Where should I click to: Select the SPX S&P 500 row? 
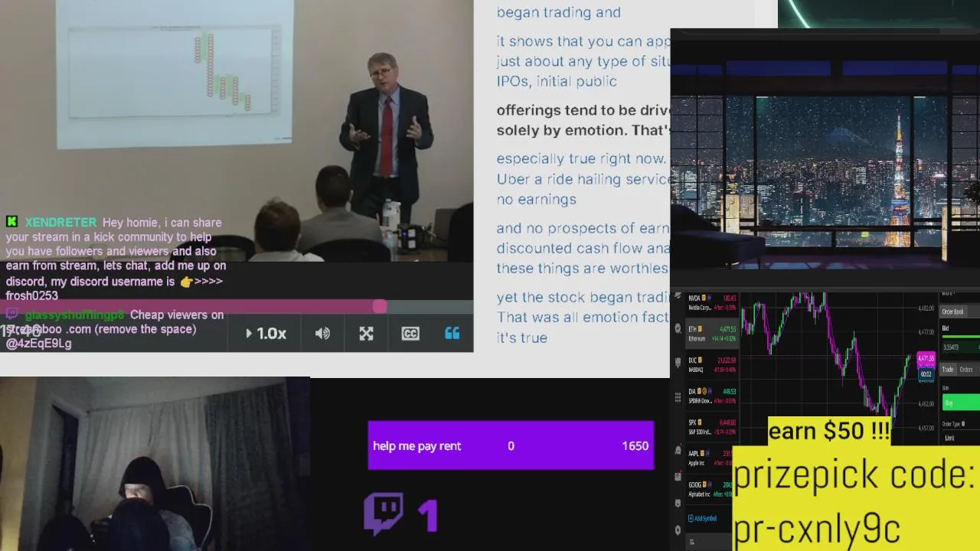click(x=711, y=426)
